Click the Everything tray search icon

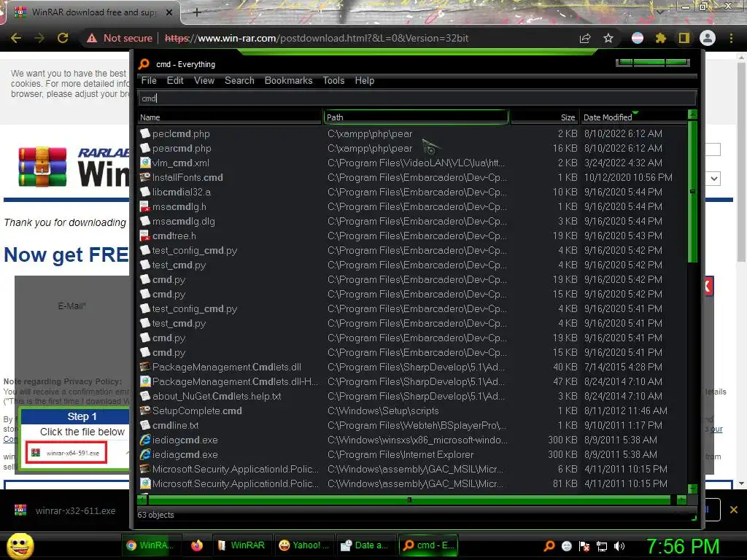click(x=549, y=546)
